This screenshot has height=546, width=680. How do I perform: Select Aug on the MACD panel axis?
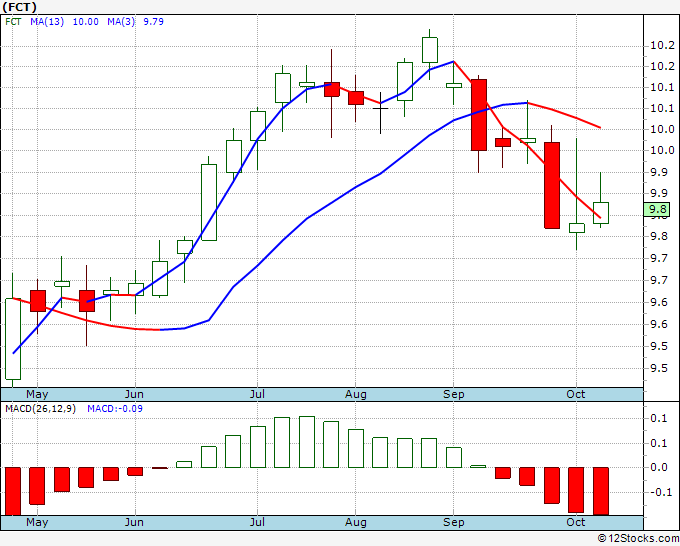point(356,522)
